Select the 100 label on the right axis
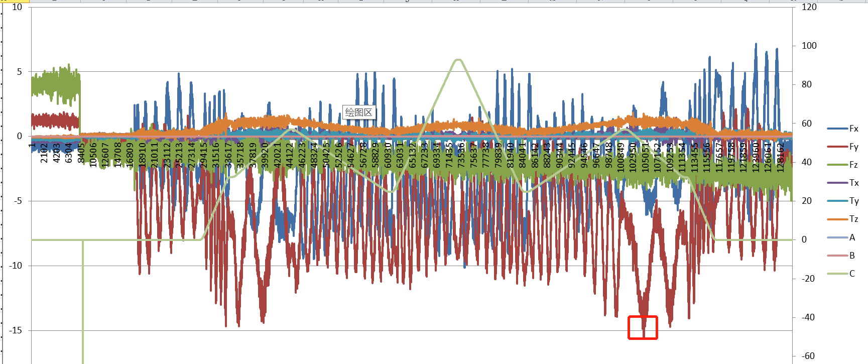Viewport: 868px width, 364px height. (x=809, y=46)
